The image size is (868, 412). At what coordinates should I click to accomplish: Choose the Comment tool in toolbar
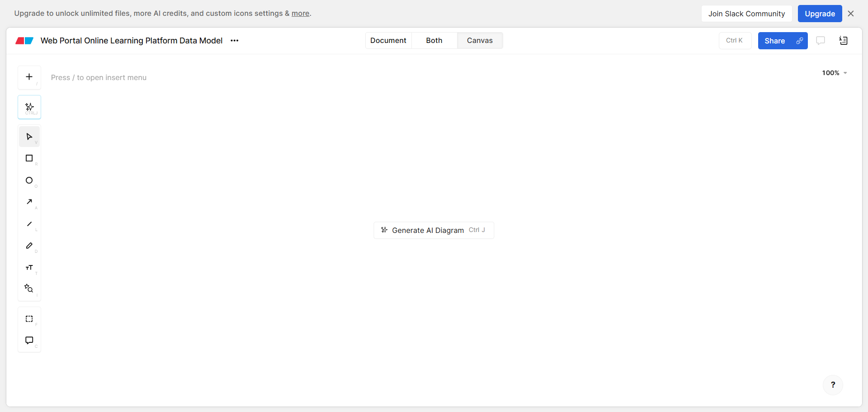point(29,340)
